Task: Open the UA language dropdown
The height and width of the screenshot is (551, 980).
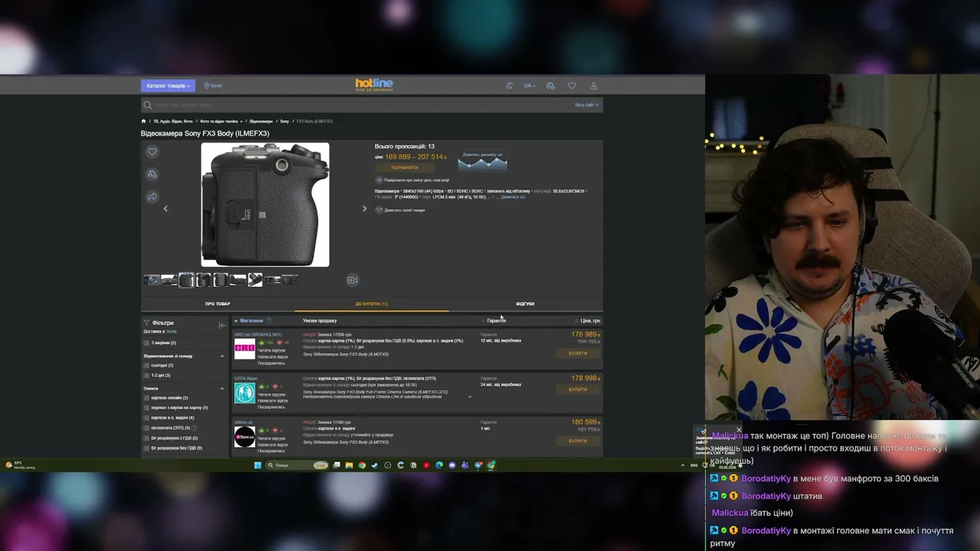Action: 529,86
